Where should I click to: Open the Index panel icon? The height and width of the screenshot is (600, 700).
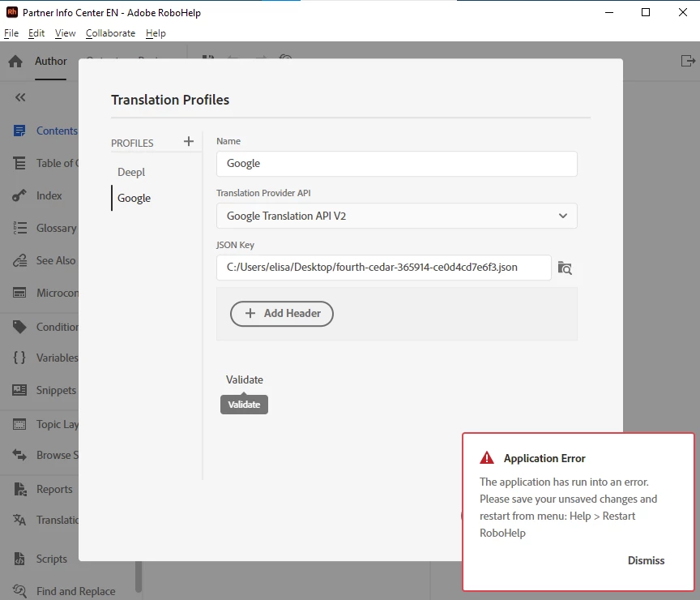pos(19,195)
